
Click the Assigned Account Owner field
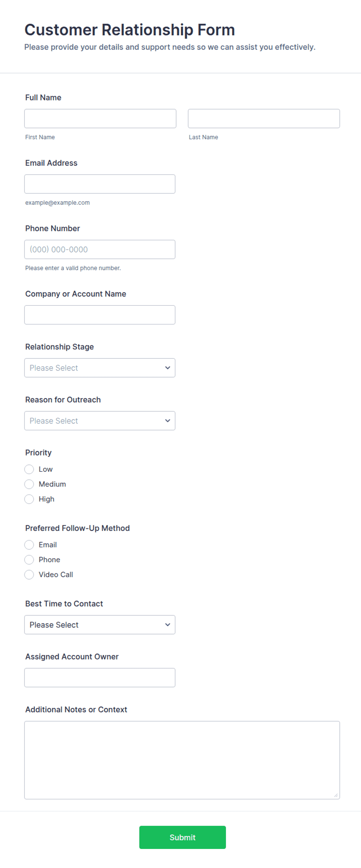tap(100, 677)
